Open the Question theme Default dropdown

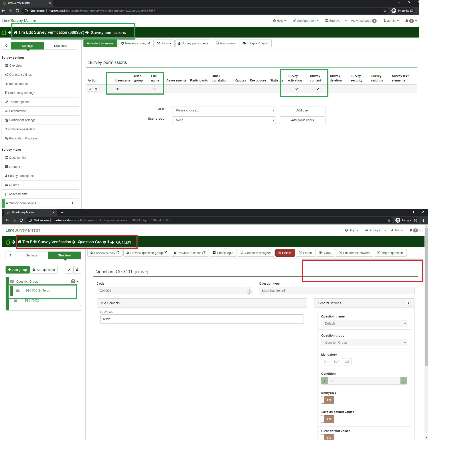pos(364,323)
